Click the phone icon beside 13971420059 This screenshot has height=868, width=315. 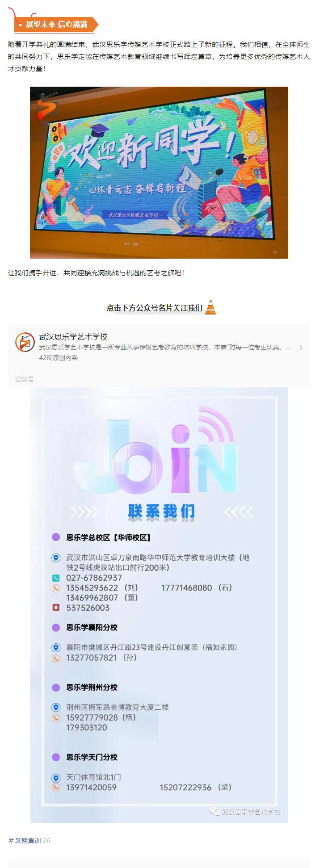pyautogui.click(x=56, y=787)
